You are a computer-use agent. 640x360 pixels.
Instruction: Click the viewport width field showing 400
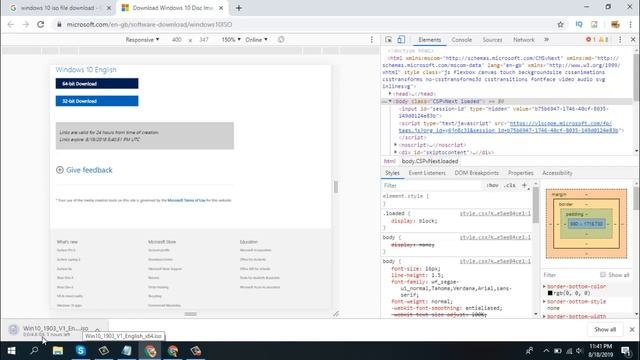[x=177, y=40]
